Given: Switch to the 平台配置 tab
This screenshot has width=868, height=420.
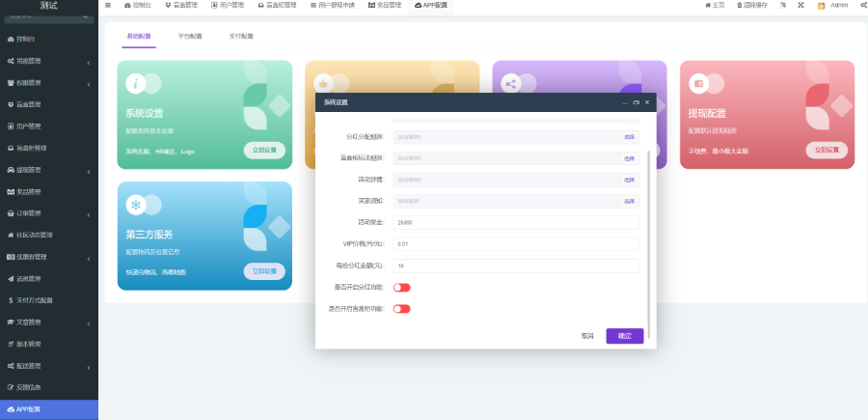Looking at the screenshot, I should click(190, 36).
